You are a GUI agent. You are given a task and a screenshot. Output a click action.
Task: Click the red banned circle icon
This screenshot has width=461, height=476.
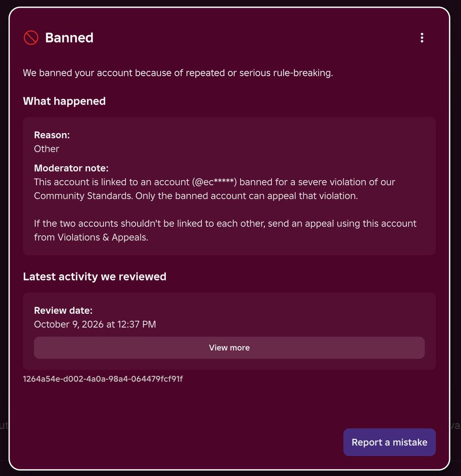coord(31,38)
